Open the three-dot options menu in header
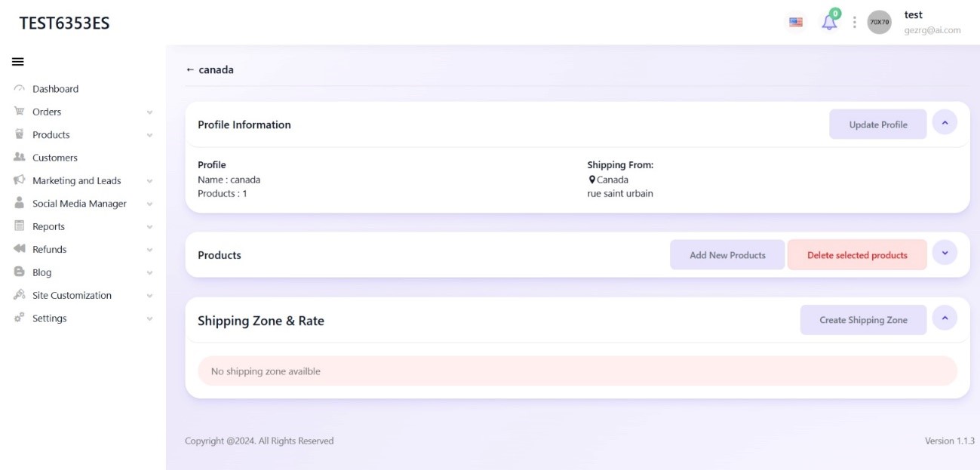Viewport: 980px width, 470px height. 854,22
